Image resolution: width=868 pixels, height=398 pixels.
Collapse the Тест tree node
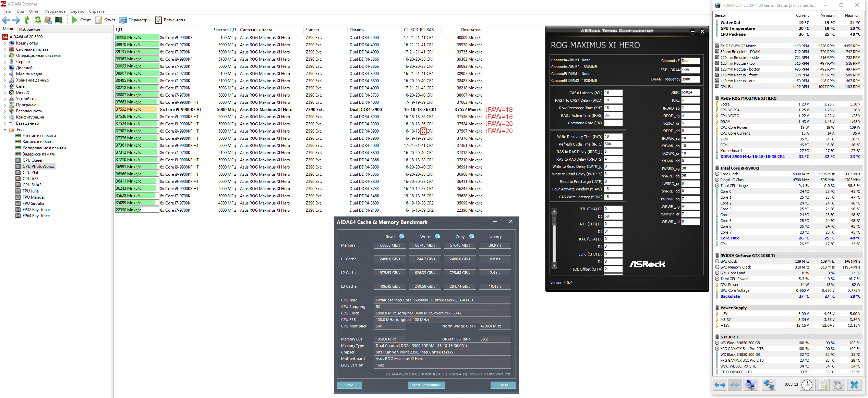click(5, 129)
